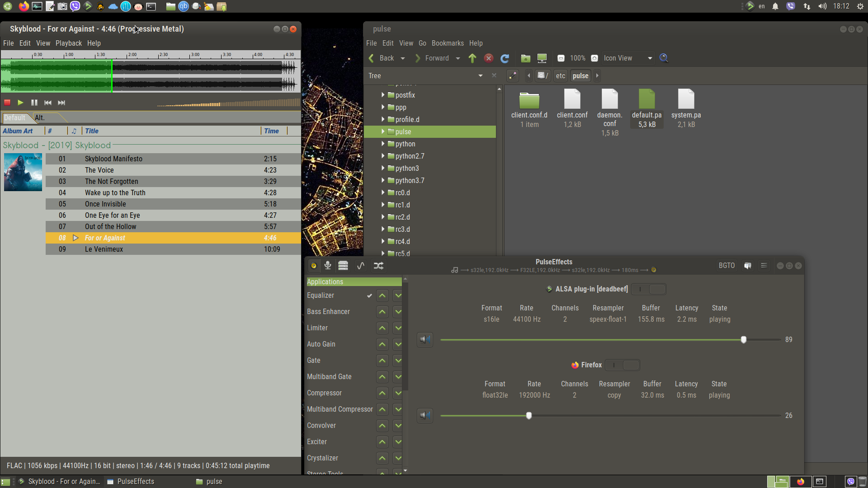Click the help bubble icon in PulseEffects
868x488 pixels.
pyautogui.click(x=748, y=266)
